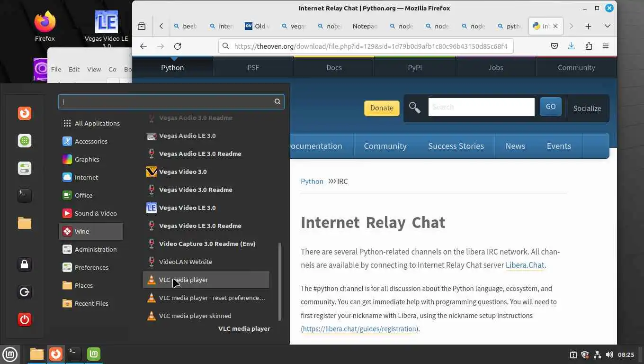Open a new Firefox tab
Viewport: 644px width, 364px height.
(x=588, y=26)
